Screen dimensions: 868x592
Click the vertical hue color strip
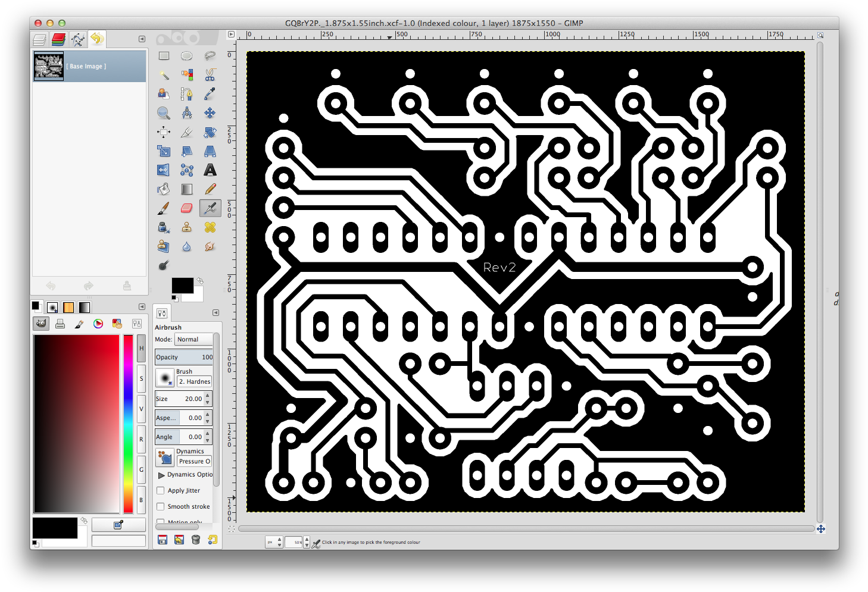(128, 424)
